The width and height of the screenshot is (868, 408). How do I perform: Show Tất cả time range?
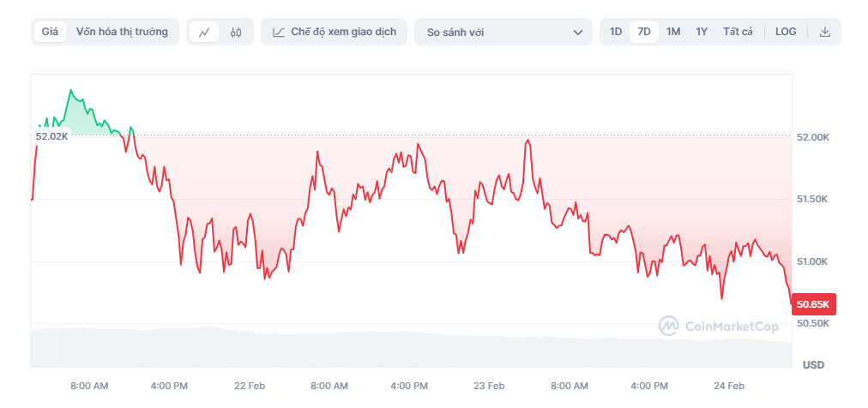coord(738,32)
